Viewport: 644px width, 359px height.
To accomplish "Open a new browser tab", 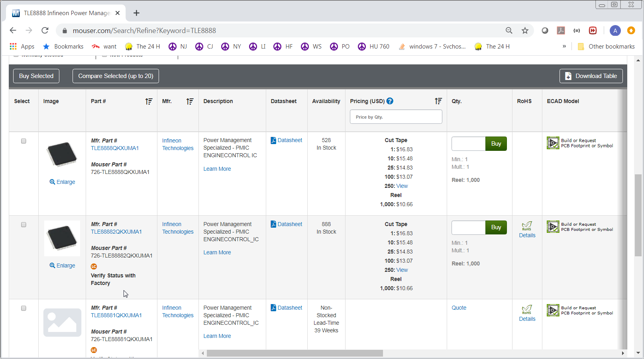I will (136, 13).
